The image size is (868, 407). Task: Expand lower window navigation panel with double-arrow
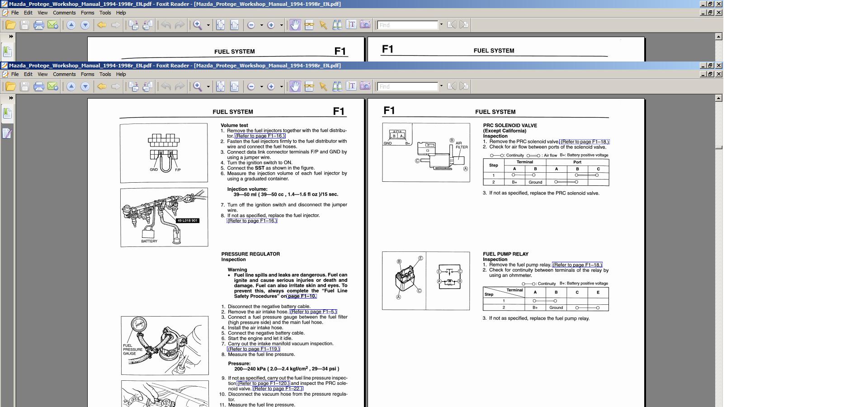pos(11,98)
